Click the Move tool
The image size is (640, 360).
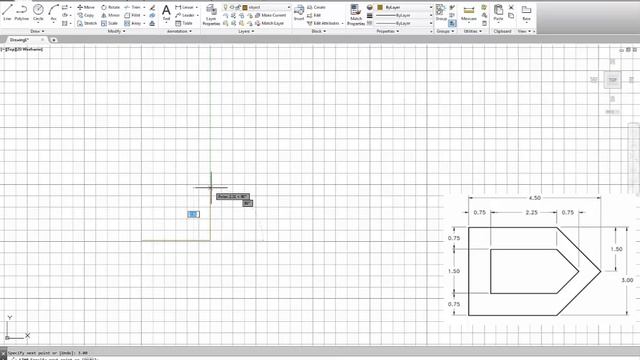click(x=86, y=7)
